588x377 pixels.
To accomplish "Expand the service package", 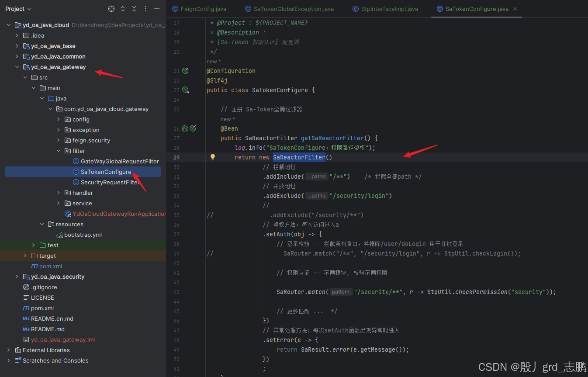I will pos(59,203).
